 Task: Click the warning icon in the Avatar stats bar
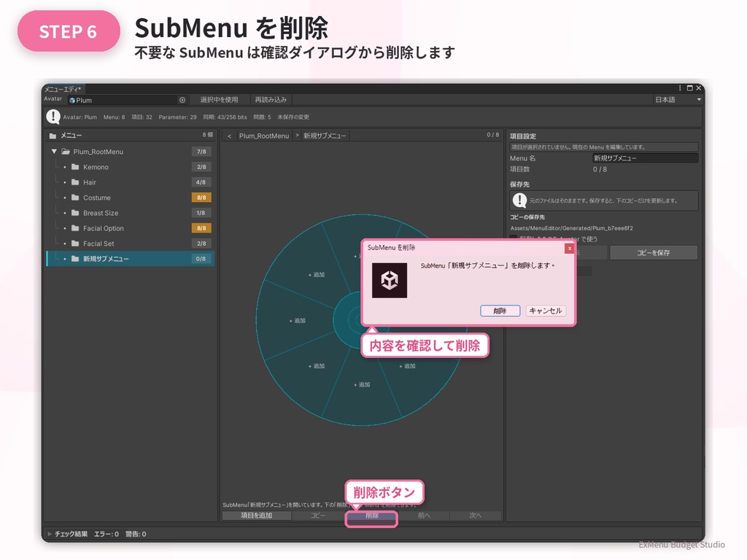tap(53, 117)
